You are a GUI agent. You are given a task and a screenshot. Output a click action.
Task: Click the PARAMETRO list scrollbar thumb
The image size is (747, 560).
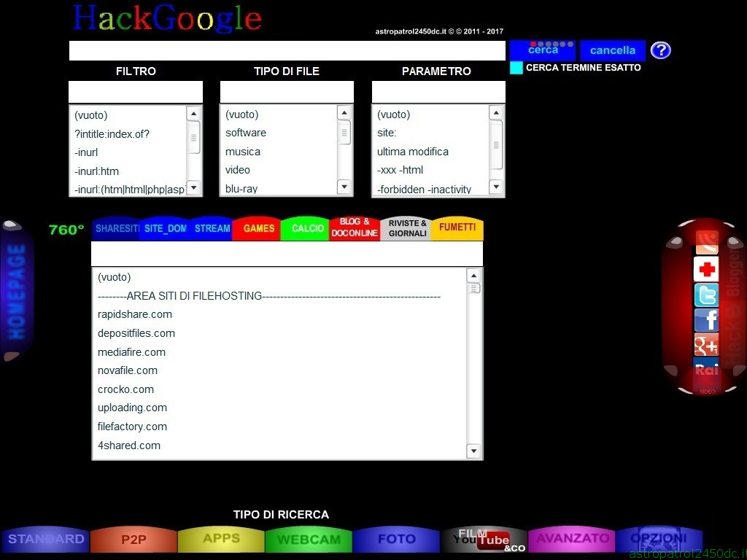pyautogui.click(x=496, y=145)
